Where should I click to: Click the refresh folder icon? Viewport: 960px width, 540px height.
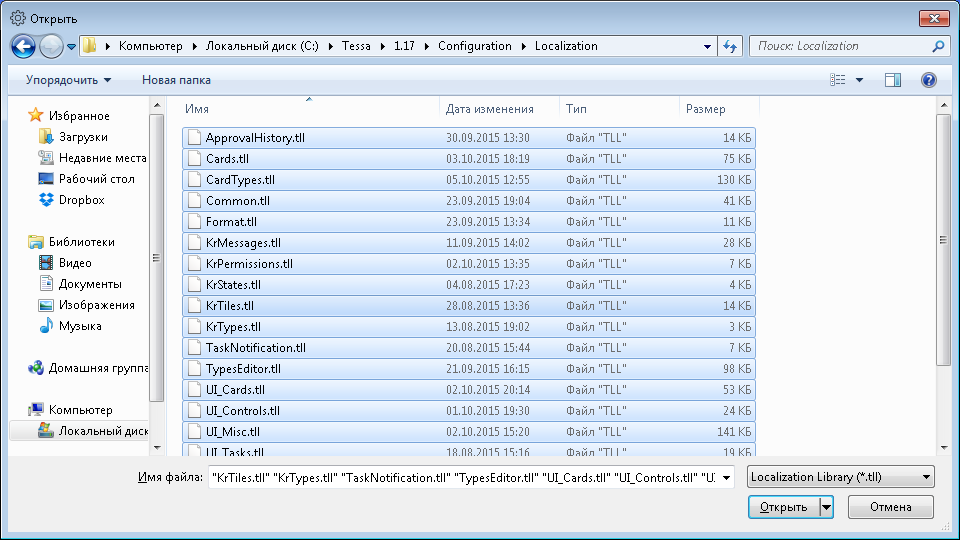730,46
